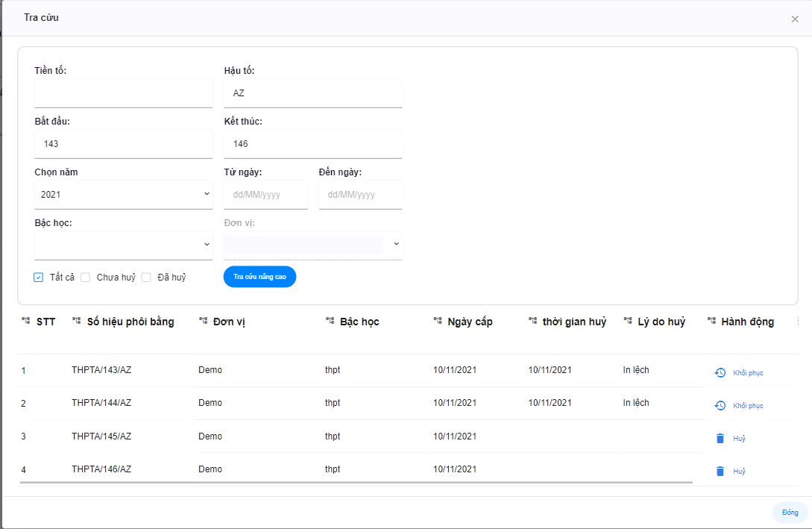
Task: Tick the Đã huỷ checkbox
Action: coord(146,278)
